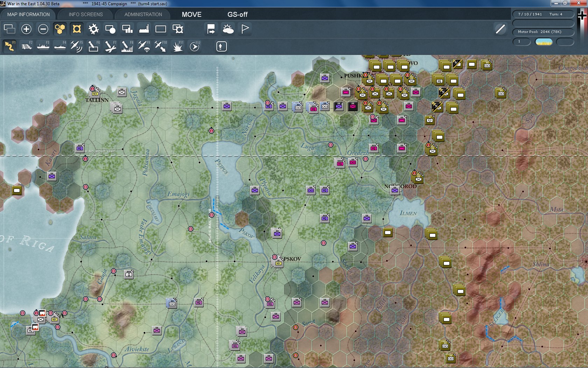Select F1 move mode arrow icon
Image resolution: width=588 pixels, height=368 pixels.
(9, 46)
